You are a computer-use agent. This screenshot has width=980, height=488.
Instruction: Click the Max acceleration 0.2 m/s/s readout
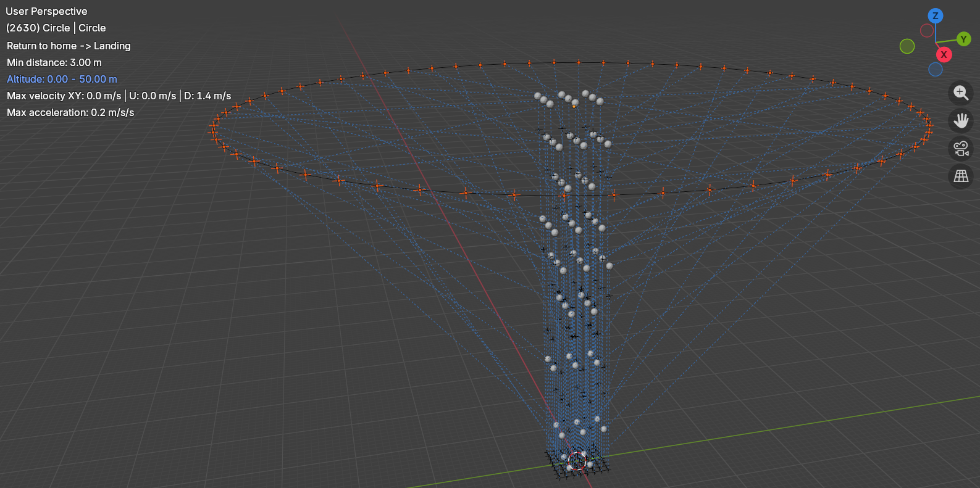click(x=70, y=112)
